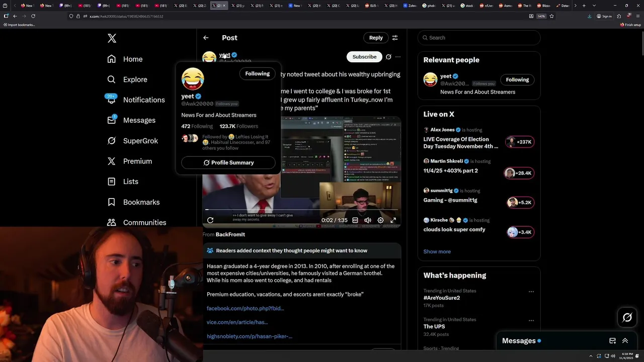Open yeet profile under Relevant people
Viewport: 644px width, 362px height.
(x=446, y=76)
